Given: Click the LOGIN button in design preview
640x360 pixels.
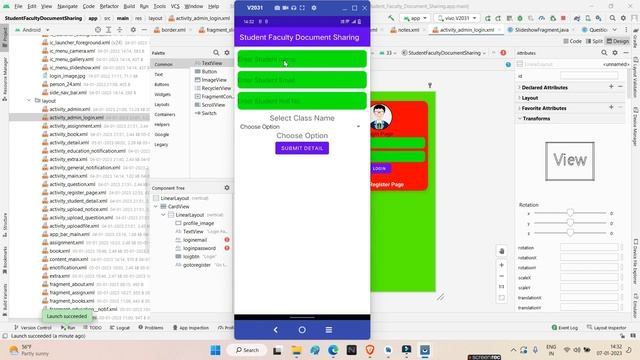Looking at the screenshot, I should click(379, 168).
